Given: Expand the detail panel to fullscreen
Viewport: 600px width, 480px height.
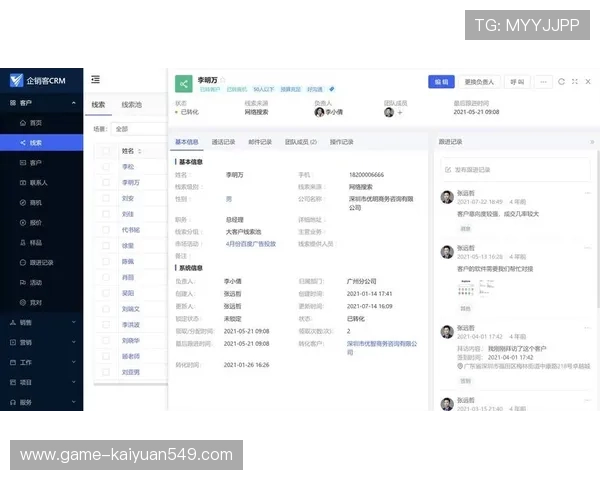Looking at the screenshot, I should pos(575,82).
